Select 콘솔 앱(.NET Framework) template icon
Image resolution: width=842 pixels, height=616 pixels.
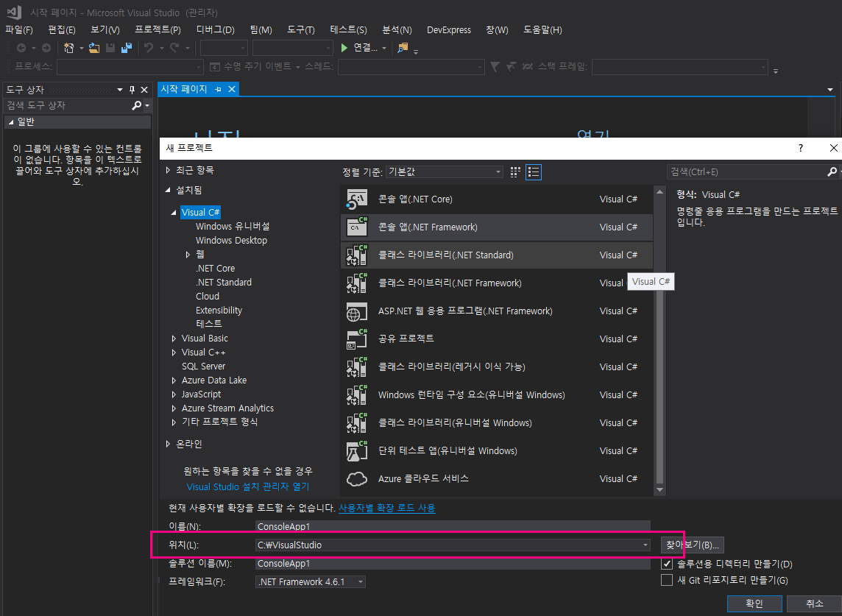coord(356,227)
